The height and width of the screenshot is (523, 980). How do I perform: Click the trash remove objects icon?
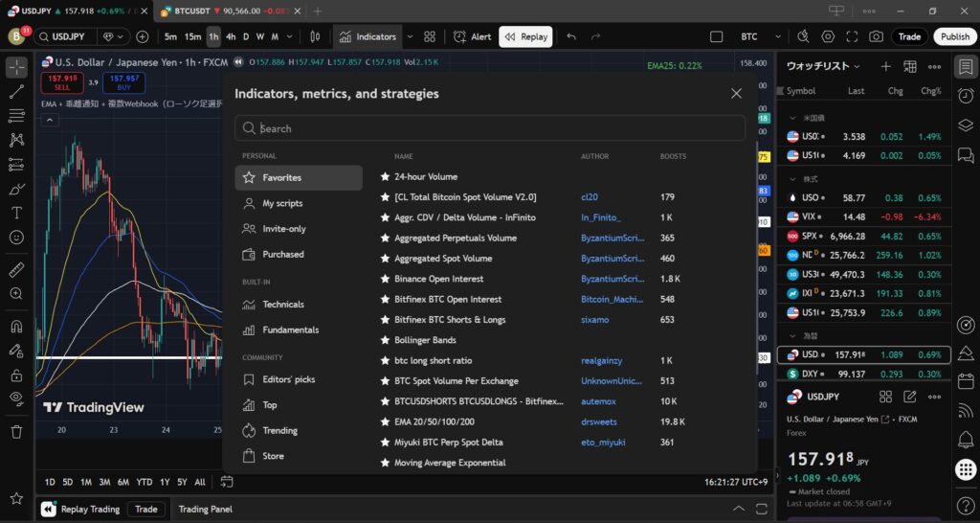(16, 432)
